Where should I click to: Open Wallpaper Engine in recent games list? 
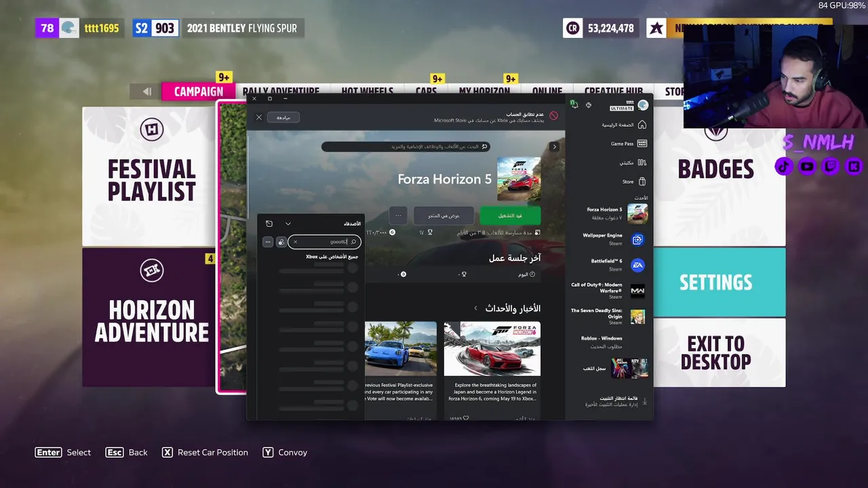coord(614,239)
